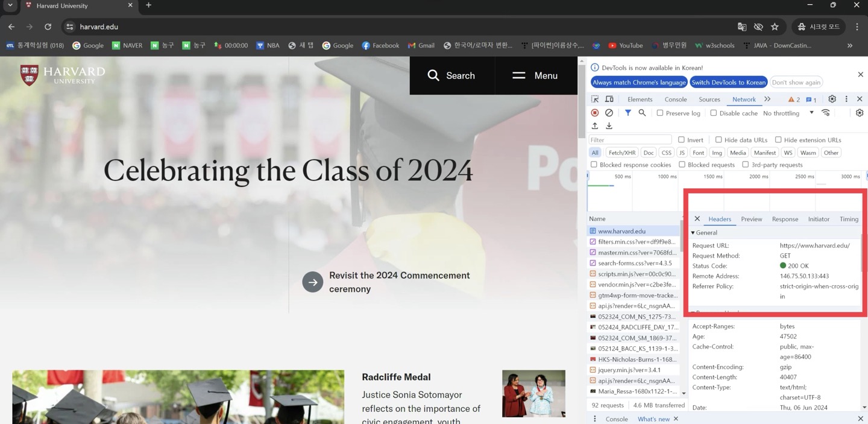The image size is (868, 424).
Task: Show more DevTools tabs with the chevron
Action: (x=767, y=99)
